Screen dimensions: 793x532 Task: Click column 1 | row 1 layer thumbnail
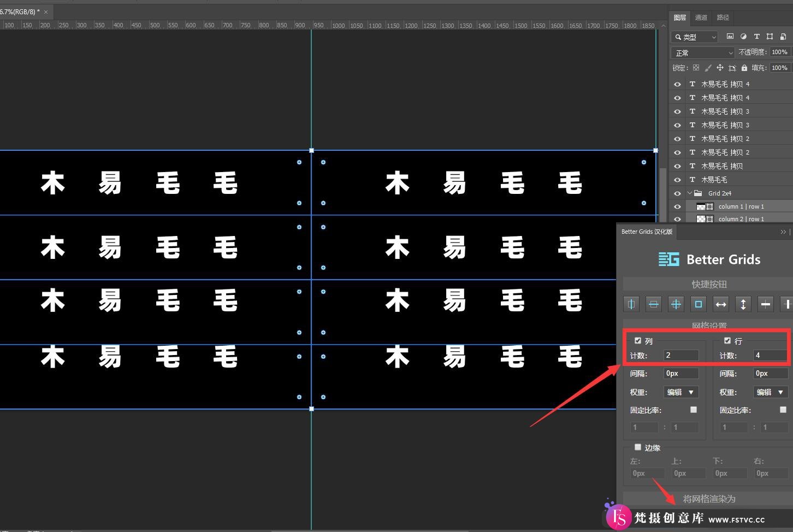701,206
